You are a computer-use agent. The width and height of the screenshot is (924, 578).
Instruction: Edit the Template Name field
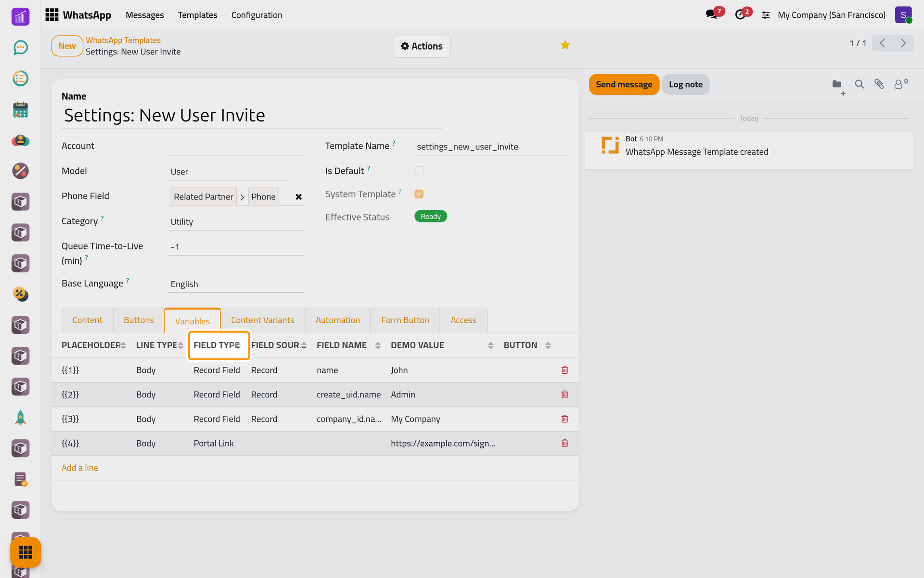pyautogui.click(x=491, y=146)
